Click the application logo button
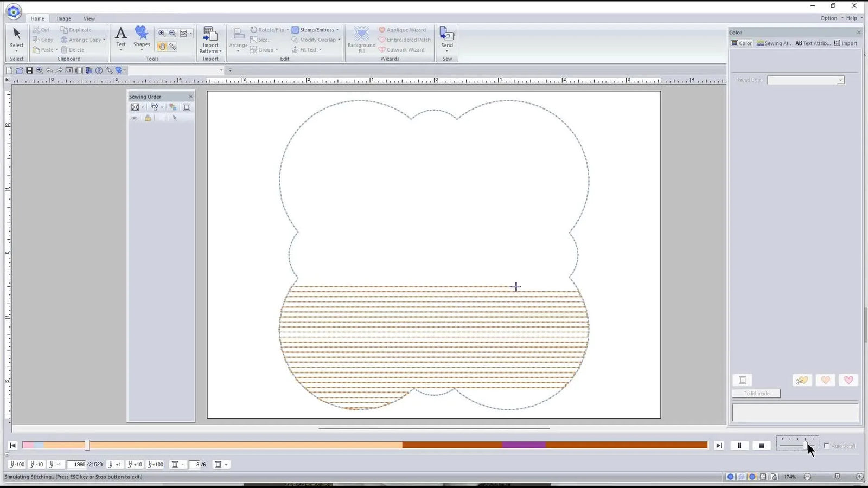The height and width of the screenshot is (488, 868). [x=14, y=11]
